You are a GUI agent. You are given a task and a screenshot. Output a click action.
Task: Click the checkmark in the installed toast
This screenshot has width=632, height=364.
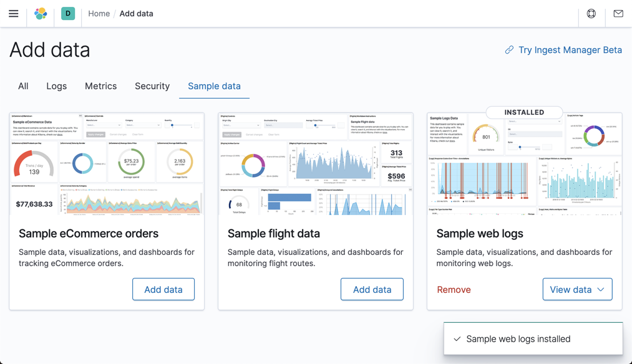pos(458,338)
